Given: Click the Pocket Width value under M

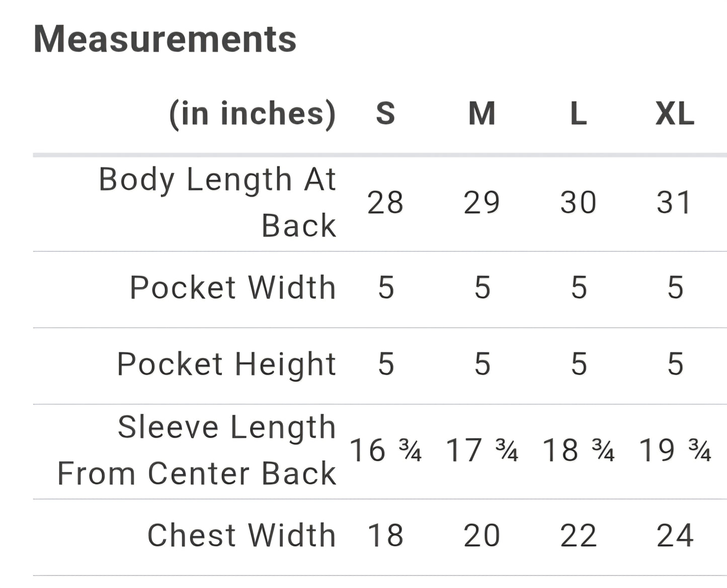Looking at the screenshot, I should [482, 288].
